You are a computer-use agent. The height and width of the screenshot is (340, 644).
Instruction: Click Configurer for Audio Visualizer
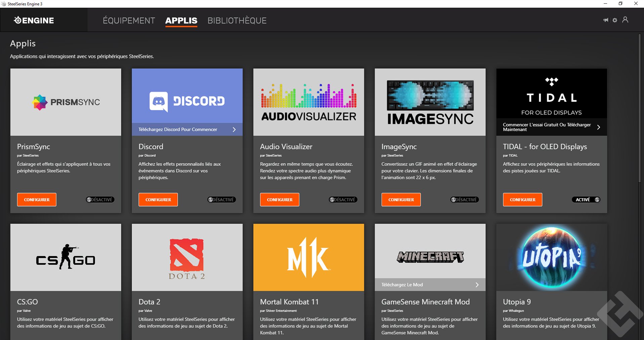pos(280,200)
